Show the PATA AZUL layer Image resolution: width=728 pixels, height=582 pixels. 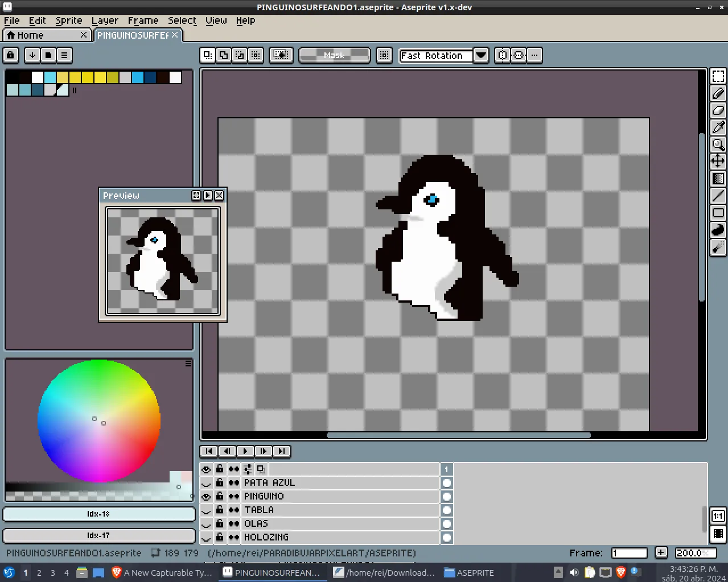pos(206,483)
